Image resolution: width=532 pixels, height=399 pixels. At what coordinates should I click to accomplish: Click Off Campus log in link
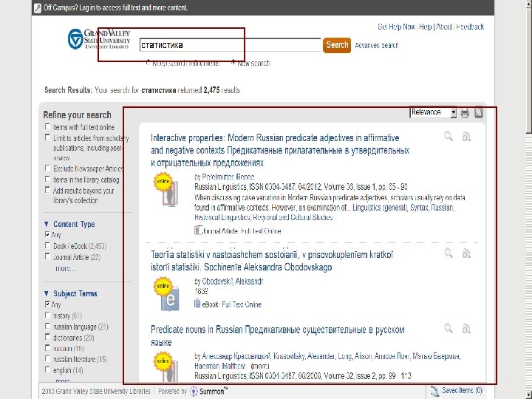click(115, 7)
